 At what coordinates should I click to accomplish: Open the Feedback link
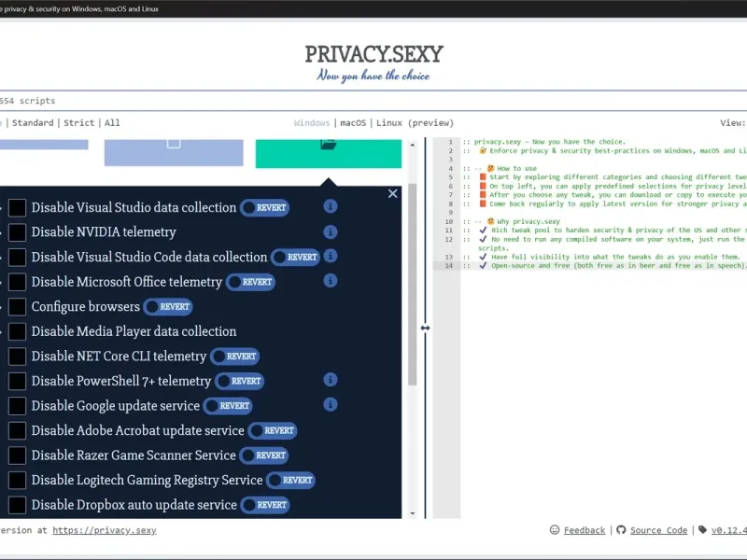click(585, 530)
